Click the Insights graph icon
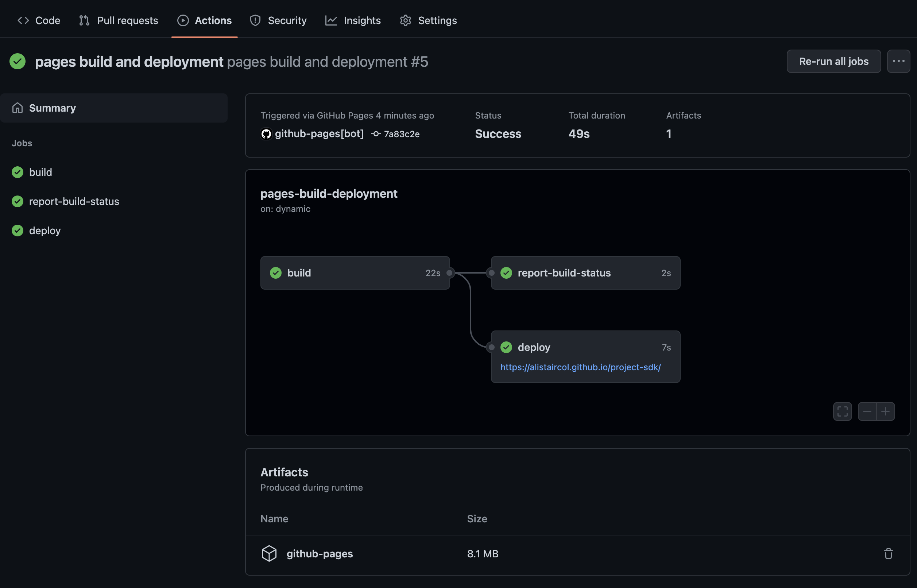The width and height of the screenshot is (917, 588). (x=331, y=20)
